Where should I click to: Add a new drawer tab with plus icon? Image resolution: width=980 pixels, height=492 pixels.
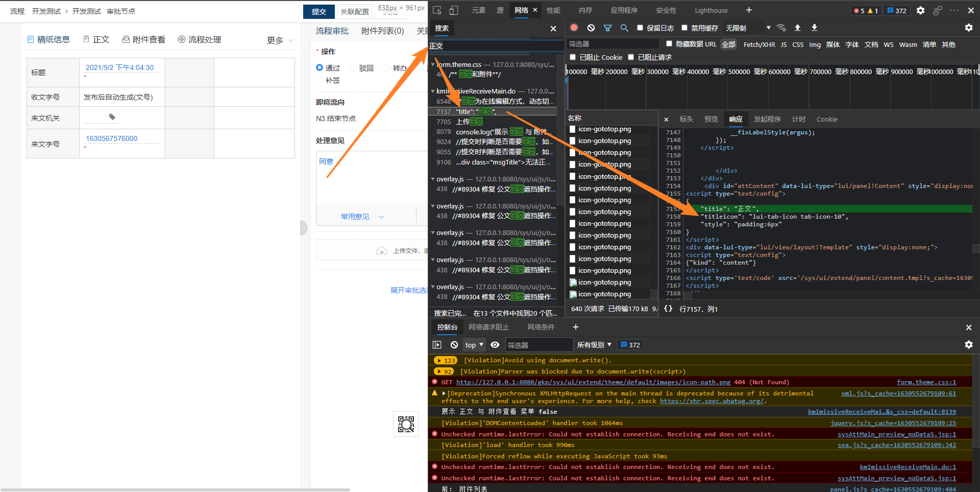coord(576,327)
